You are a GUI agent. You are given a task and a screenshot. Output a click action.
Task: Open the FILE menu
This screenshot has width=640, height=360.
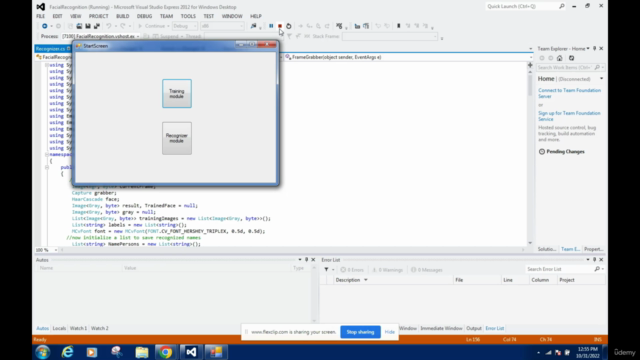[40, 16]
